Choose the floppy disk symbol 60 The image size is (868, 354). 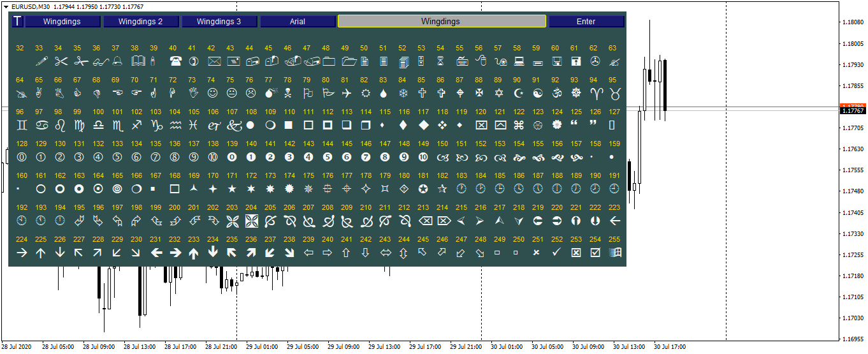pos(556,61)
